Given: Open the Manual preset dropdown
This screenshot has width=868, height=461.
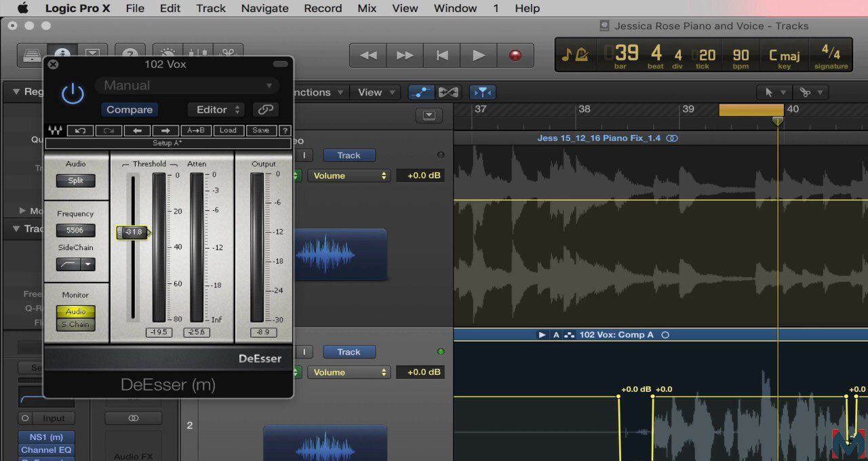Looking at the screenshot, I should (x=187, y=85).
